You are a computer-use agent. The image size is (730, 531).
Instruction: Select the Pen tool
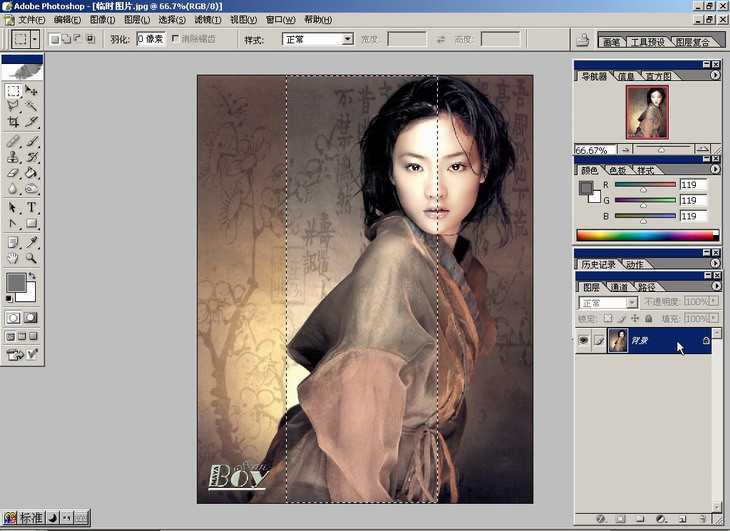pos(13,223)
